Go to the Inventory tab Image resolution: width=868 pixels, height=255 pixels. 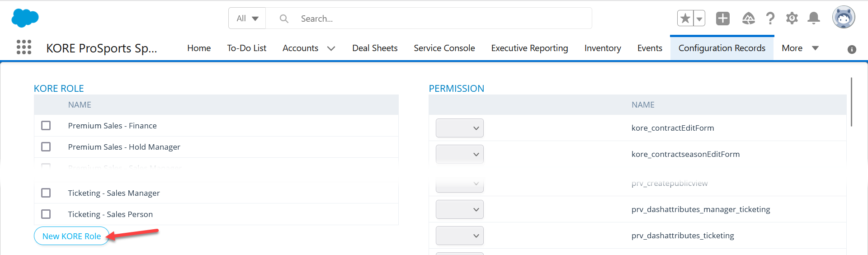pyautogui.click(x=603, y=48)
